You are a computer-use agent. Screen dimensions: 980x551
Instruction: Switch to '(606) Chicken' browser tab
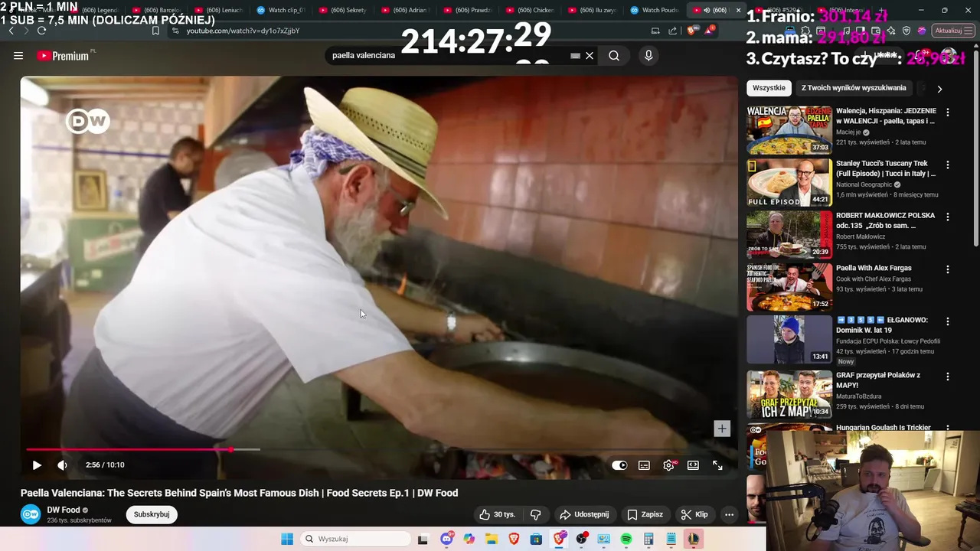pyautogui.click(x=530, y=10)
